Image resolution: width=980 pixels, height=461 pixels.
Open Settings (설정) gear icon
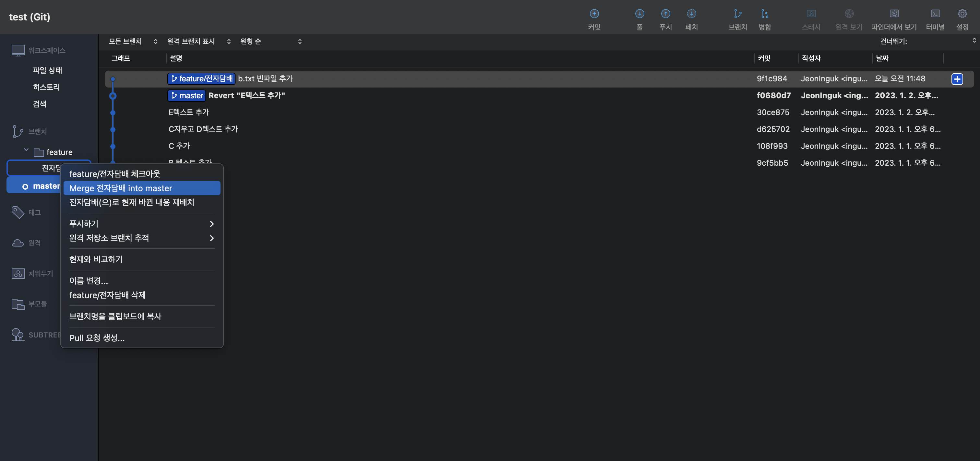click(962, 14)
